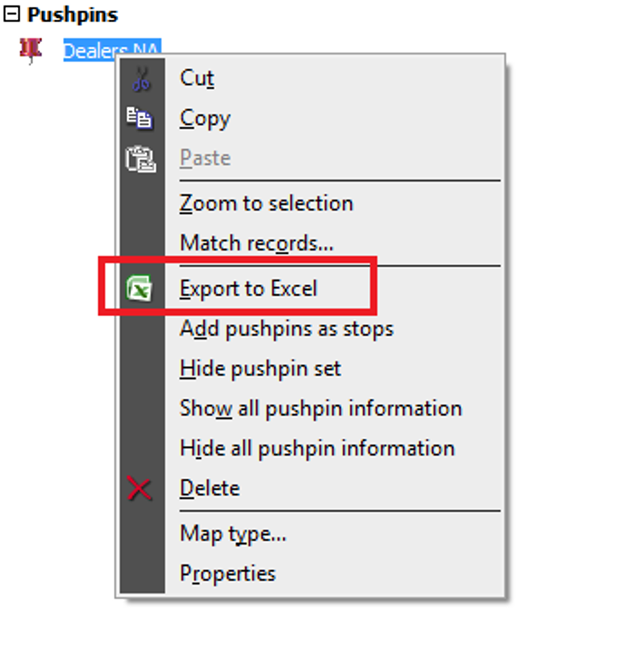Choose Hide pushpin set
The width and height of the screenshot is (644, 657).
tap(260, 368)
